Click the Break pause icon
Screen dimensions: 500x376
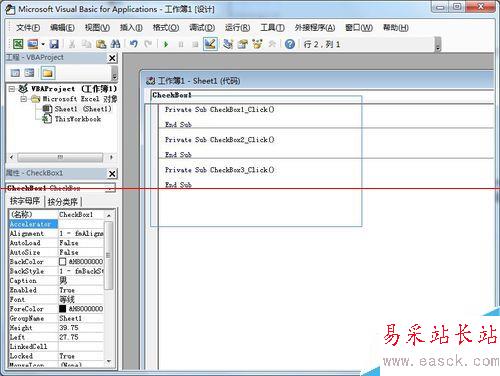click(181, 44)
